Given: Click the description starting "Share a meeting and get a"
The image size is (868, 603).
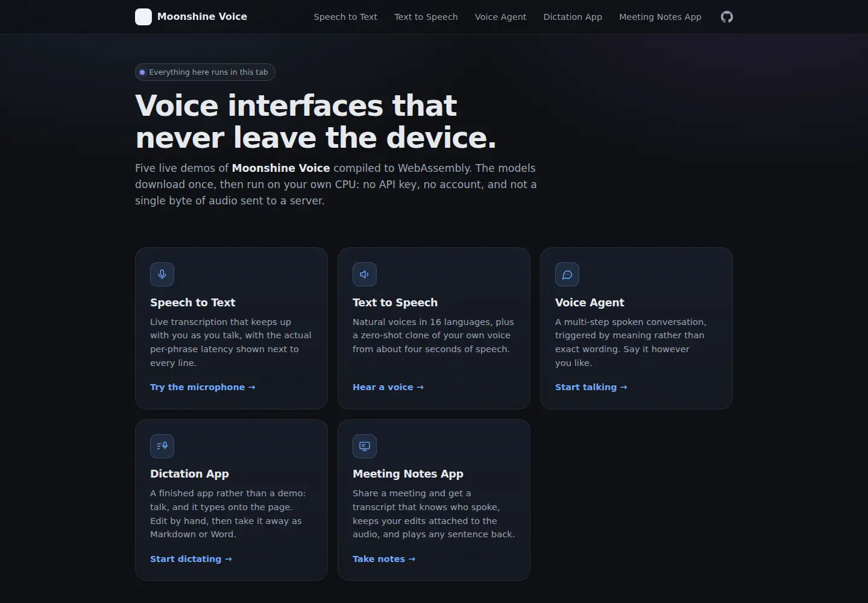Looking at the screenshot, I should tap(433, 514).
